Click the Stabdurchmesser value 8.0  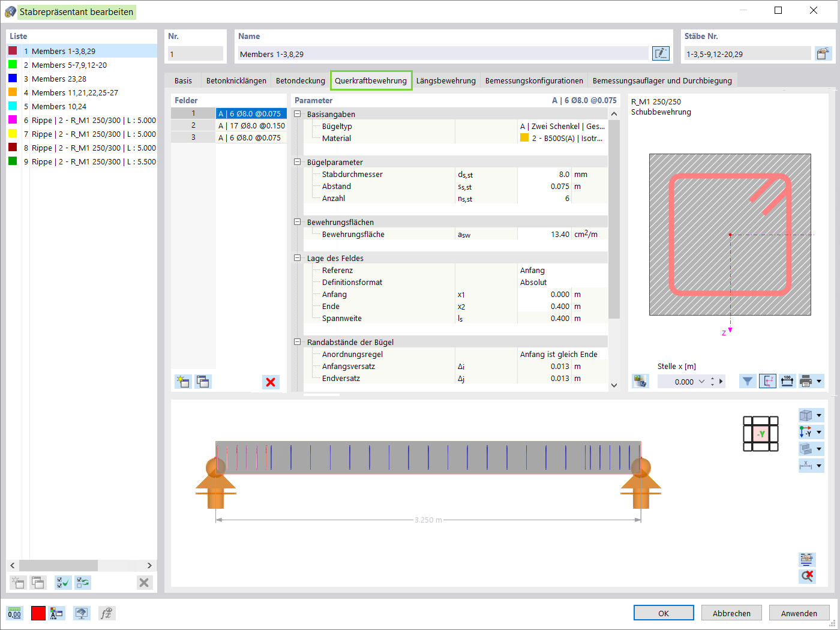click(544, 174)
